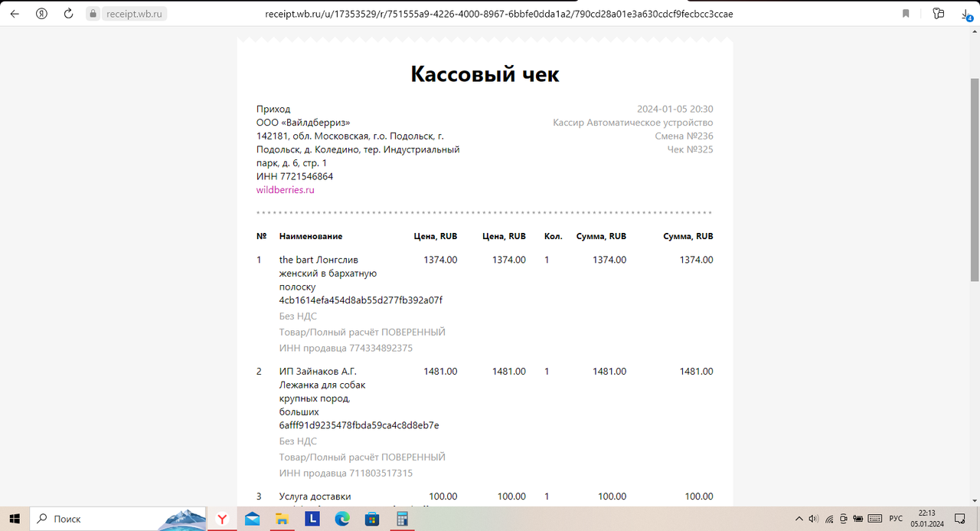Click Кассир Автоматическое устройство text

[632, 123]
